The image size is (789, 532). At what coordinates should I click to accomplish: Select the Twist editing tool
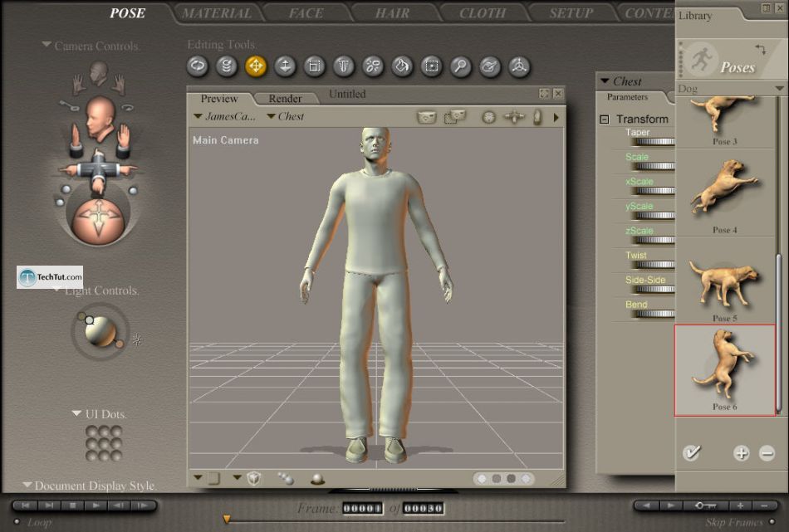[227, 66]
